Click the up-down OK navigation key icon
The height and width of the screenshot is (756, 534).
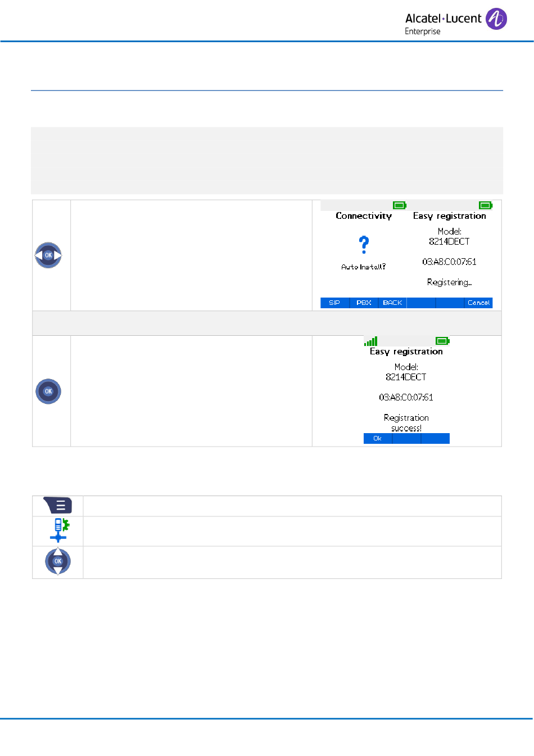(x=58, y=561)
